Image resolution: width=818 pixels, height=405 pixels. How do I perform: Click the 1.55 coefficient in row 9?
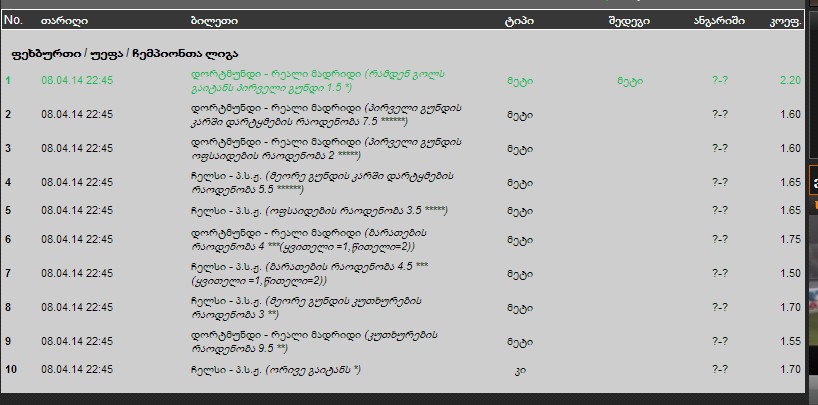(790, 341)
